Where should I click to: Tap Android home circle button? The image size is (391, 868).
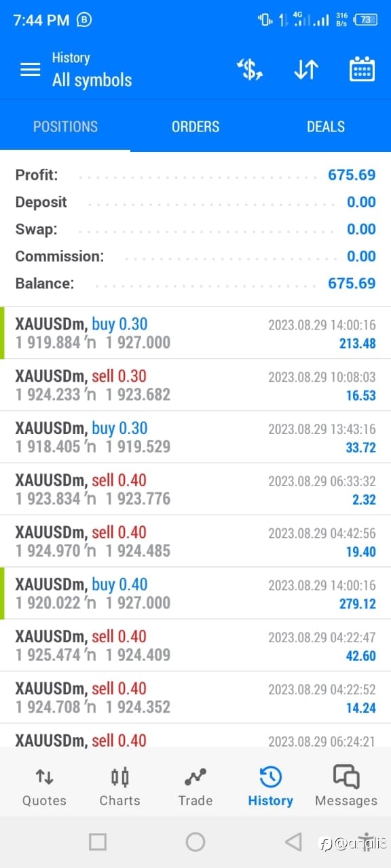[195, 842]
